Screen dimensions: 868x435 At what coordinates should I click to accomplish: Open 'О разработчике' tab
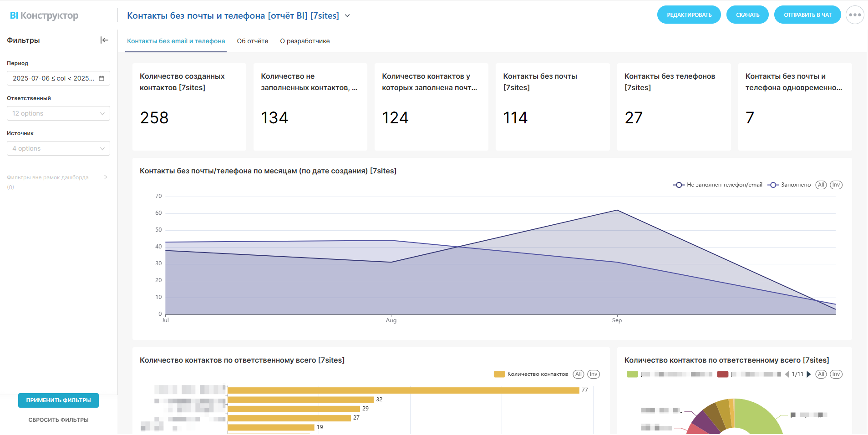coord(305,41)
